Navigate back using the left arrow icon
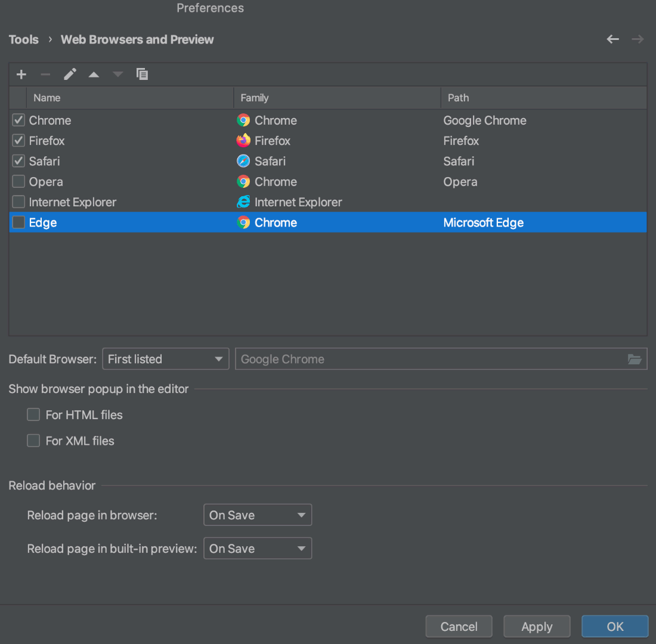 [612, 39]
